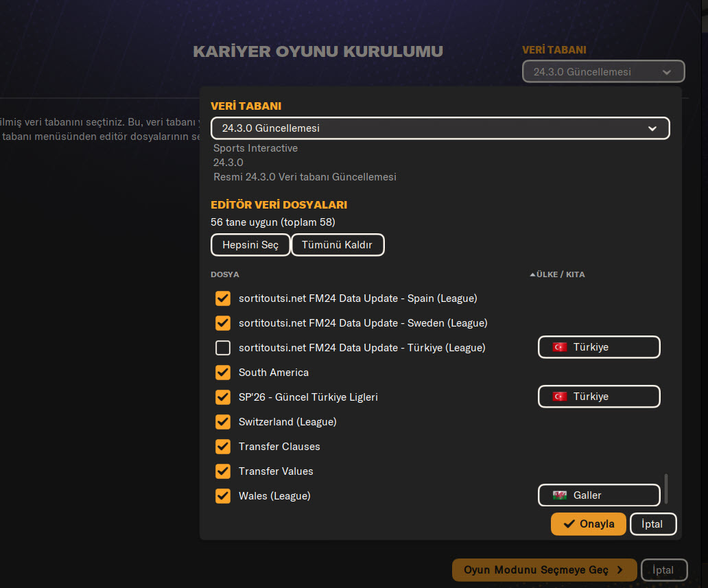Enable the sortitoutsi Türkiye (League) checkbox
708x588 pixels.
pos(223,348)
